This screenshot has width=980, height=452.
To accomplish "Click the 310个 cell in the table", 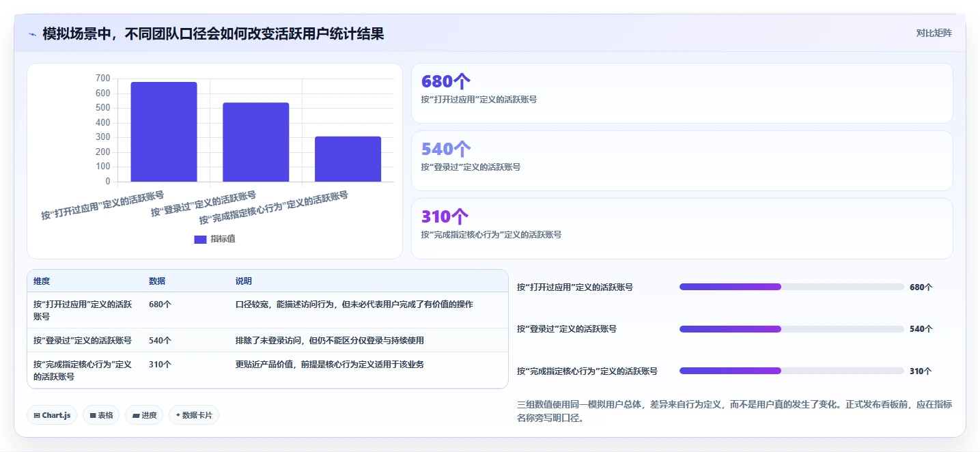I will point(160,365).
